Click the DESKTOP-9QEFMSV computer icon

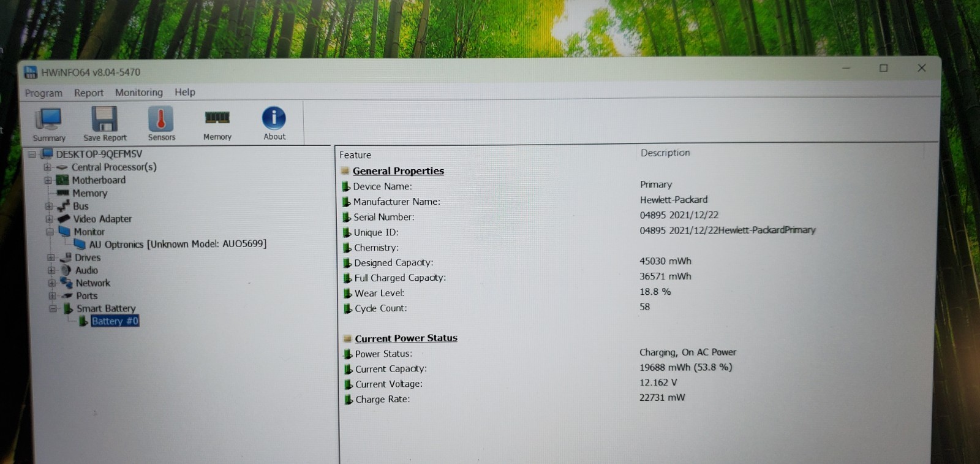pyautogui.click(x=47, y=153)
